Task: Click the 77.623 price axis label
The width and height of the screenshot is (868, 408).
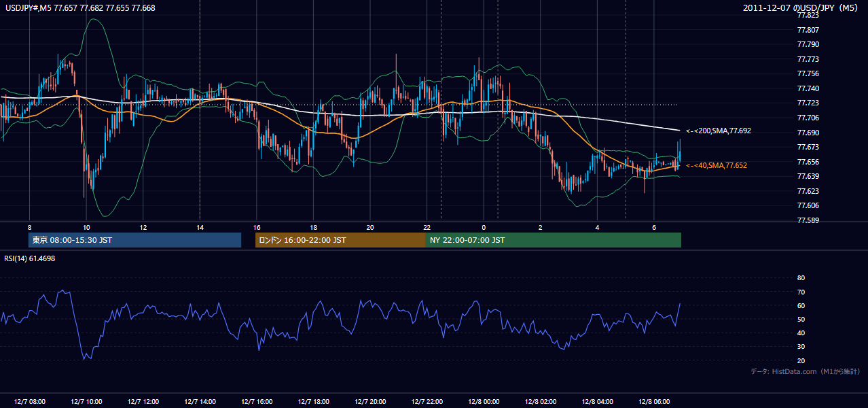Action: coord(807,191)
